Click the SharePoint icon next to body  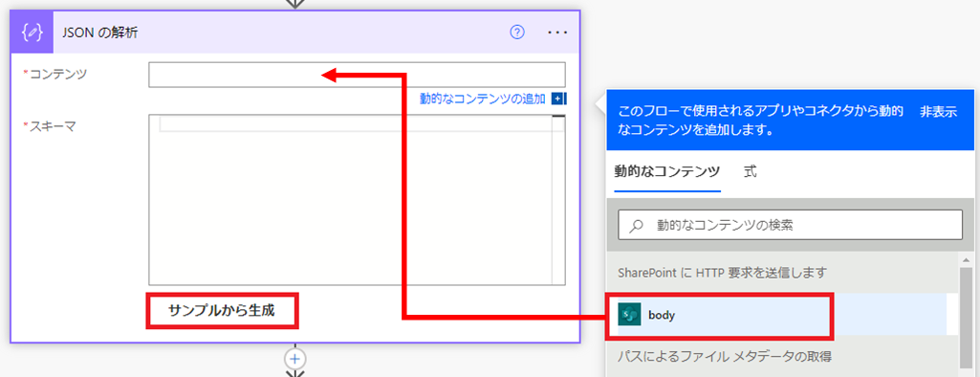630,316
